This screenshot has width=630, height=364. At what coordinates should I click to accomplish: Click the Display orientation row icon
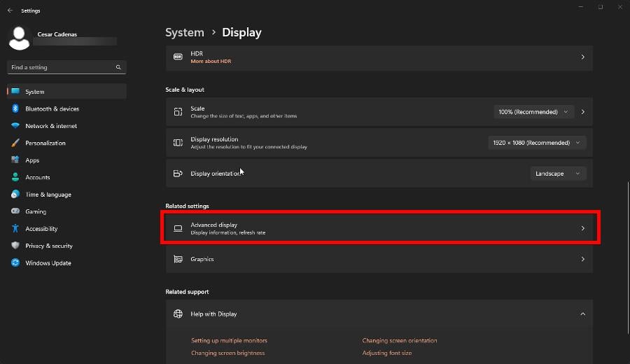178,173
